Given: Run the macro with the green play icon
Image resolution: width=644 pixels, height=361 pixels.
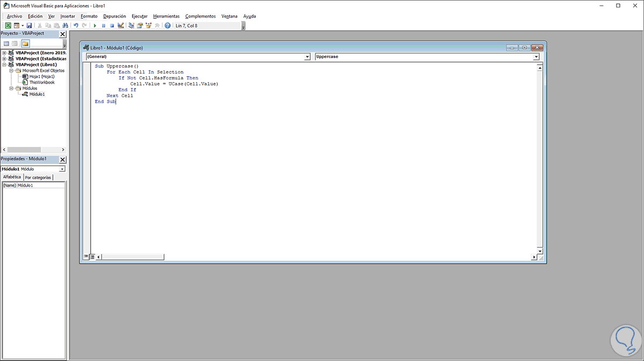Looking at the screenshot, I should point(95,25).
